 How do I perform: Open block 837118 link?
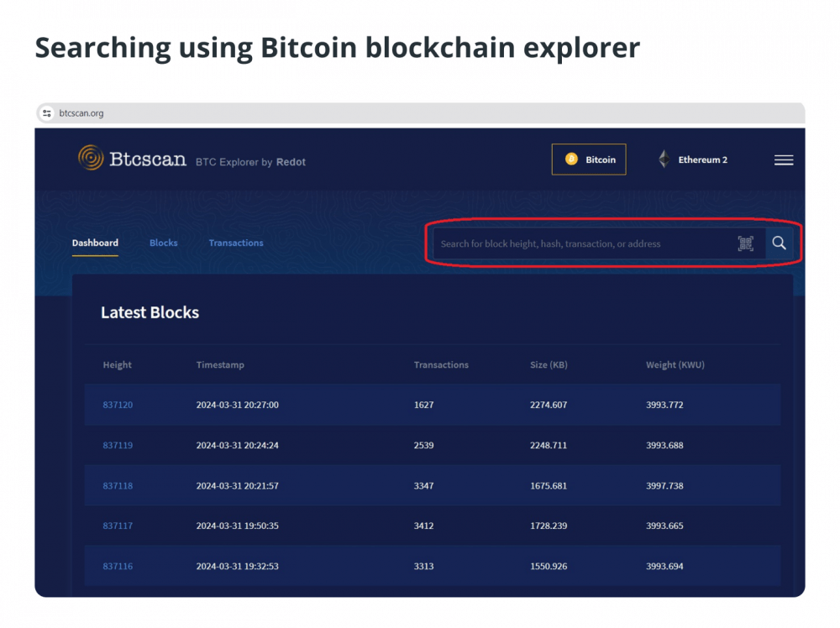coord(118,485)
